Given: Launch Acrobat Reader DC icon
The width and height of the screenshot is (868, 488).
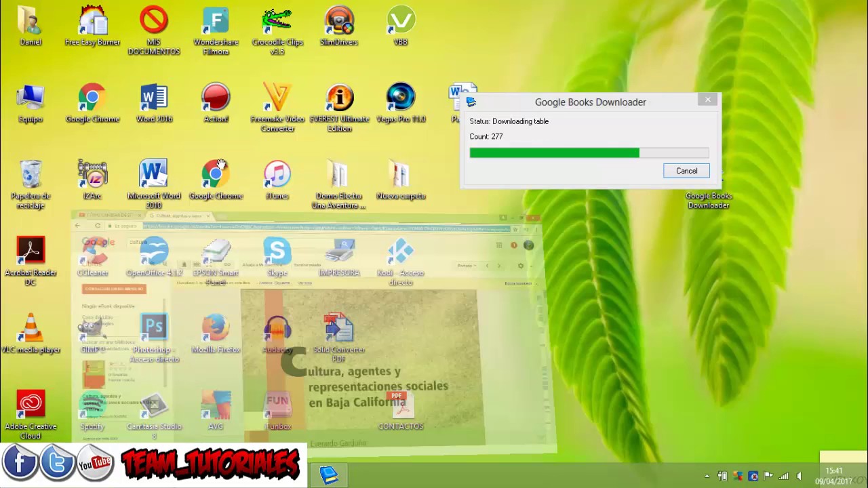Looking at the screenshot, I should coord(31,261).
